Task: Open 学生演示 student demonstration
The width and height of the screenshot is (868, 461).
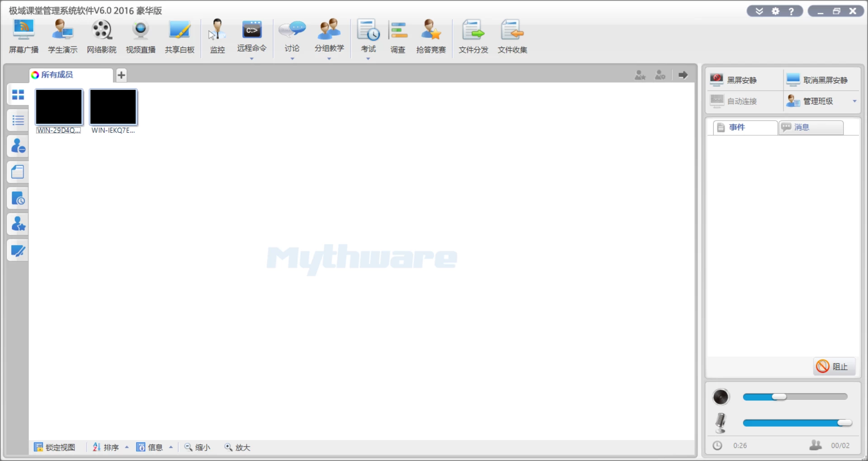Action: [x=62, y=37]
